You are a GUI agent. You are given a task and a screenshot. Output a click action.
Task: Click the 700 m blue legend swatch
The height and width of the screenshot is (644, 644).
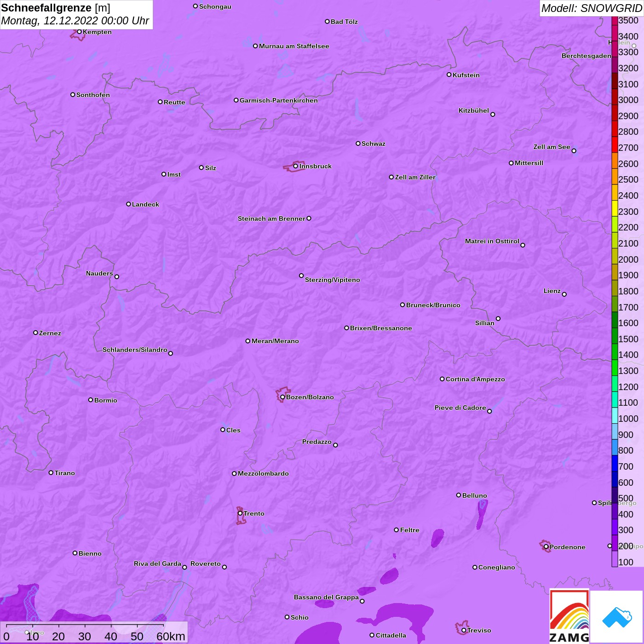615,463
